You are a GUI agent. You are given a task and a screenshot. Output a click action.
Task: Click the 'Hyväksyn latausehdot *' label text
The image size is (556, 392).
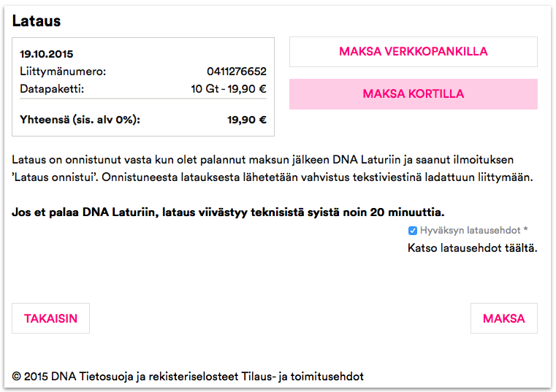(473, 231)
